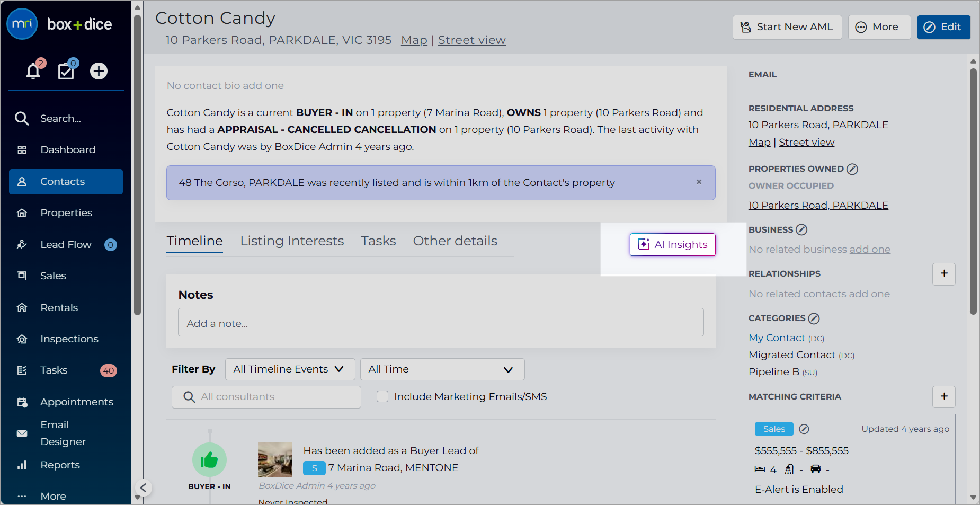Add a relationship with the plus button
980x505 pixels.
coord(944,274)
